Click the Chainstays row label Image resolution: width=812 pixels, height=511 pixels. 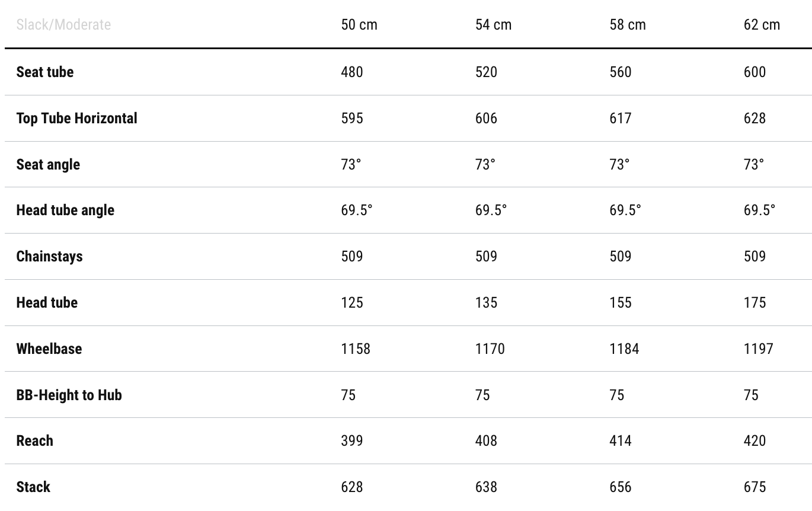pos(50,256)
